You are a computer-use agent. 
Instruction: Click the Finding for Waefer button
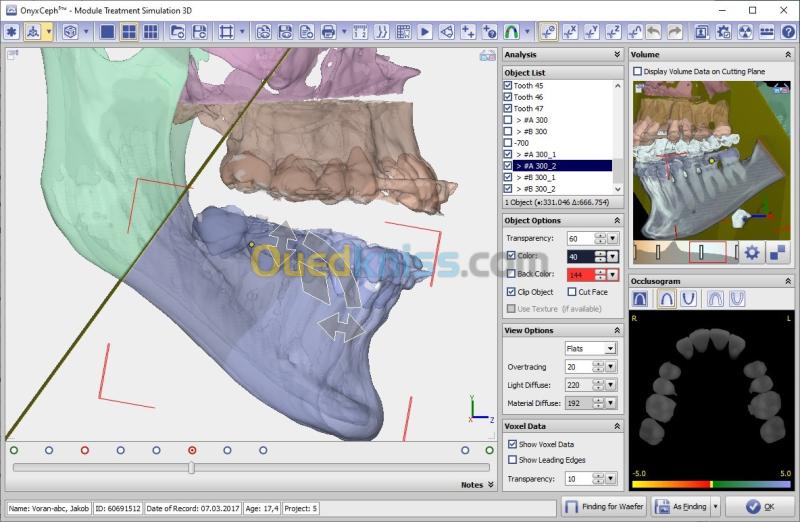[x=604, y=507]
